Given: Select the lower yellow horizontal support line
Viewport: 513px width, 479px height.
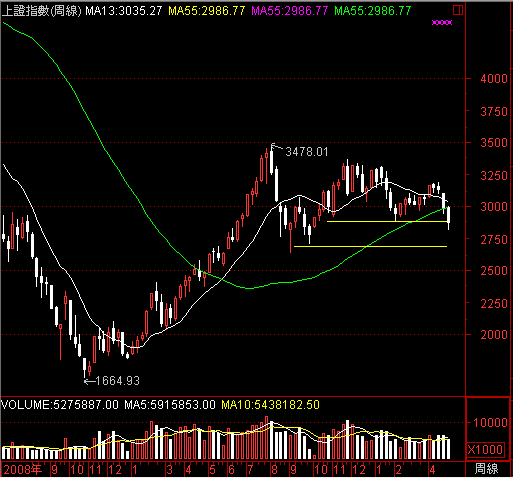Looking at the screenshot, I should [x=370, y=246].
